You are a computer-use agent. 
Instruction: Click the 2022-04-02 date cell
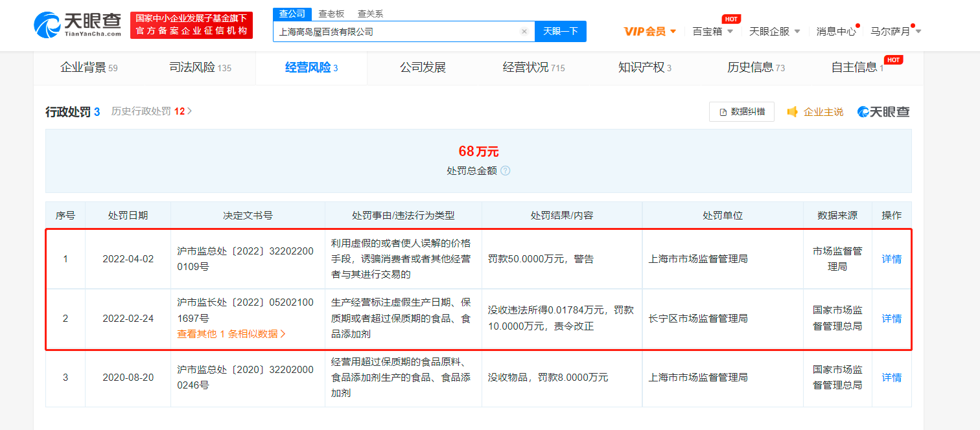(x=128, y=259)
